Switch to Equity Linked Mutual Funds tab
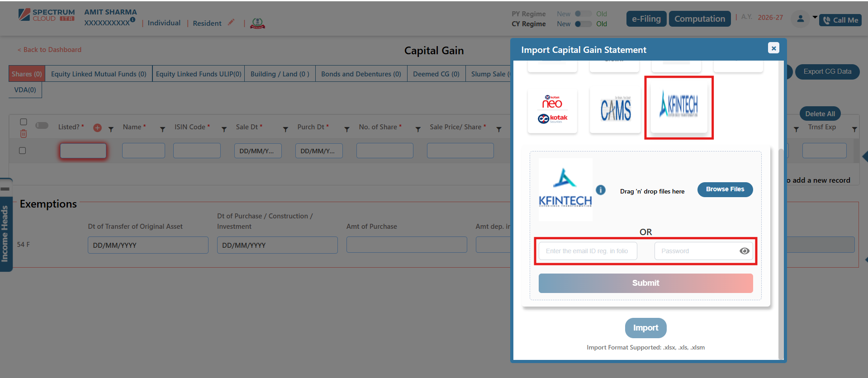This screenshot has width=868, height=378. (99, 74)
